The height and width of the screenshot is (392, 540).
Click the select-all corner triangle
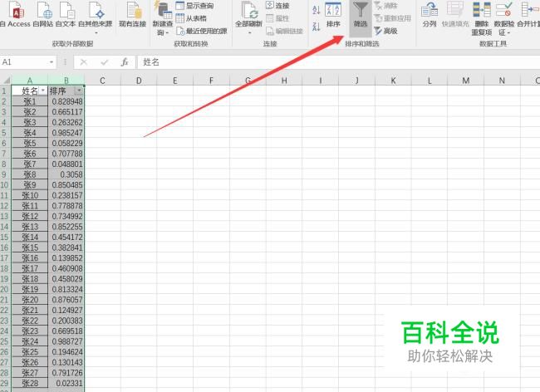pyautogui.click(x=6, y=81)
